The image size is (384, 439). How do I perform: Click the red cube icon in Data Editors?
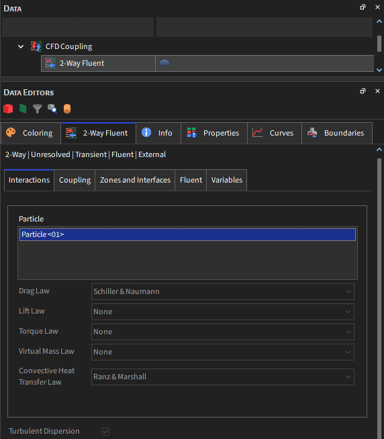coord(8,109)
